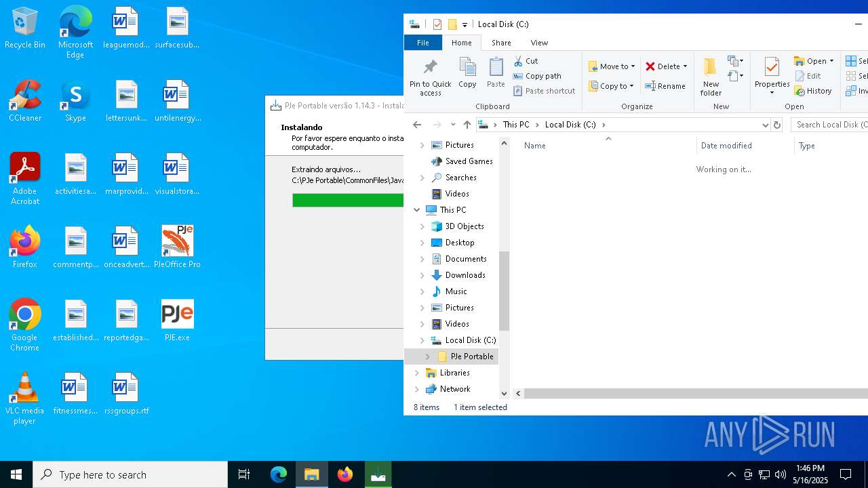Screen dimensions: 868x488
Task: Expand Downloads tree node
Action: [422, 275]
